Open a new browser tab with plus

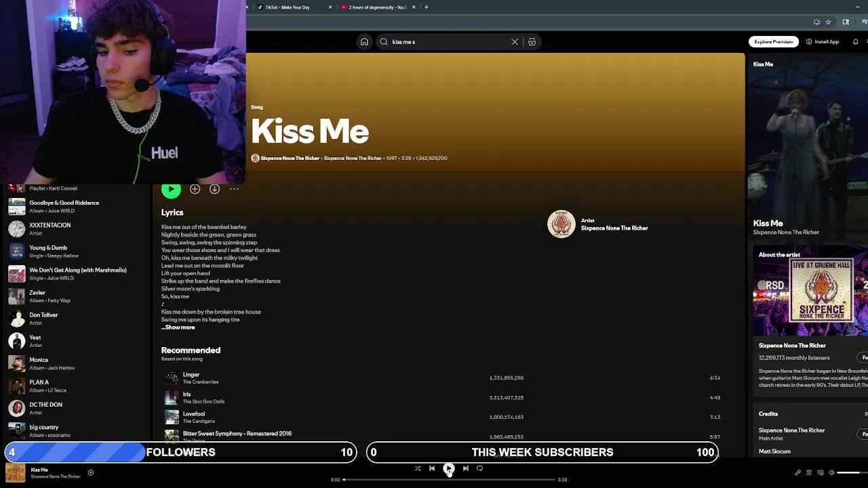[426, 7]
